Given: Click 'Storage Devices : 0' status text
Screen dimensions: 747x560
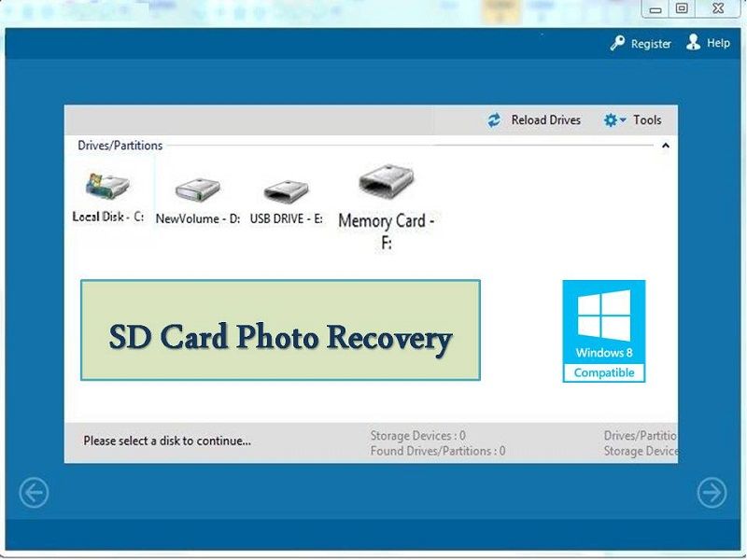Looking at the screenshot, I should (x=417, y=436).
